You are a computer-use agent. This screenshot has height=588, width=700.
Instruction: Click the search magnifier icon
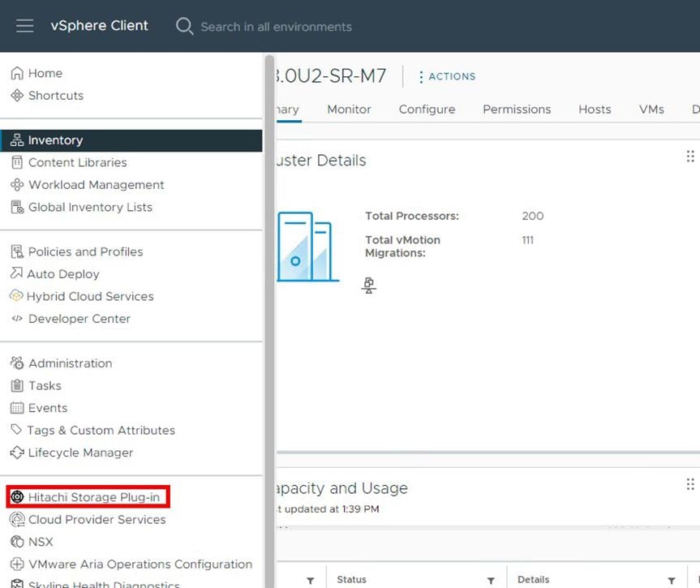pyautogui.click(x=185, y=26)
